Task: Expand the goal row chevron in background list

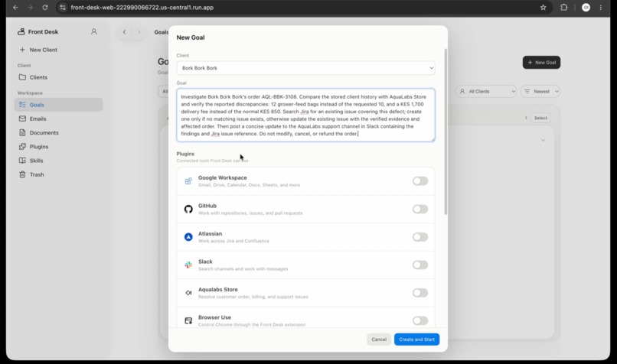Action: (543, 141)
